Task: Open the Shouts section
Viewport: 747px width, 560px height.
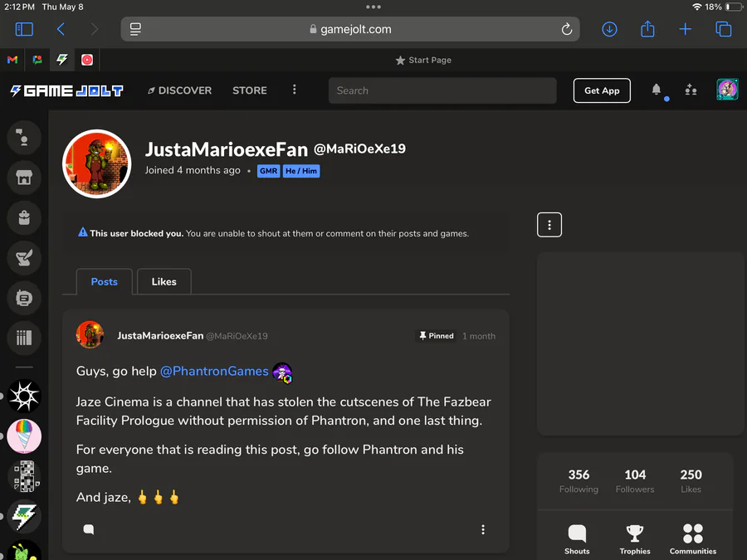Action: [577, 539]
